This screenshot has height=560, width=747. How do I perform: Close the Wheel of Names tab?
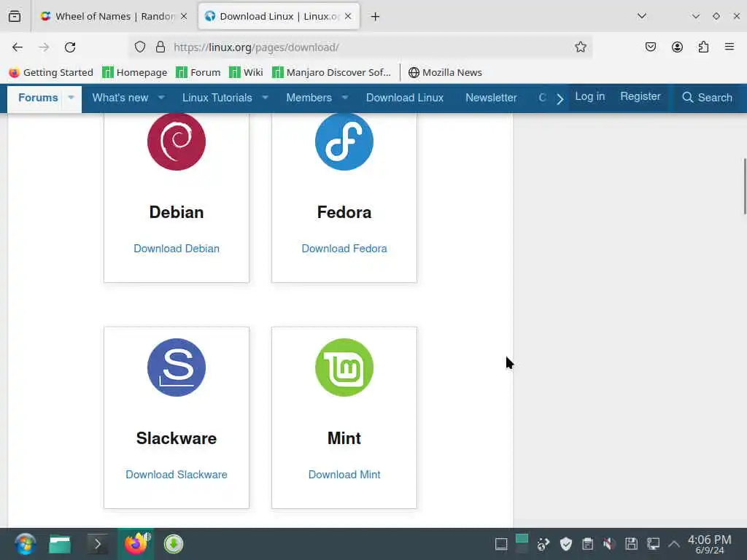click(184, 16)
